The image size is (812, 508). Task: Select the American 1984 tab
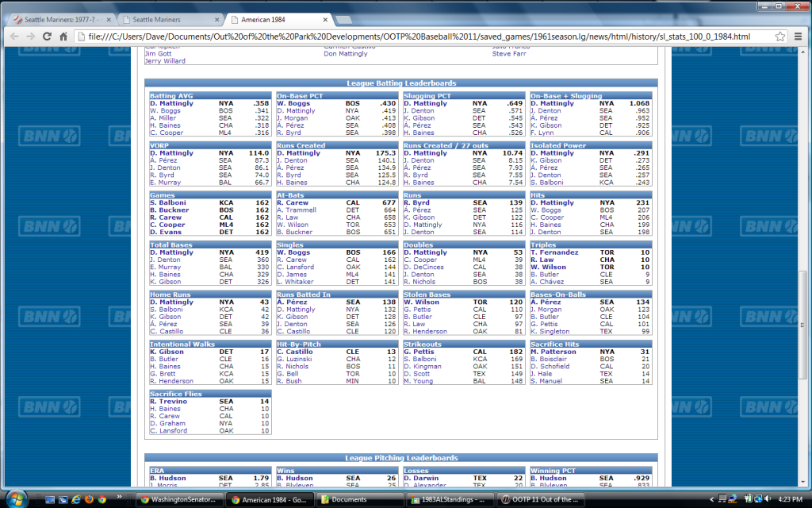(278, 20)
